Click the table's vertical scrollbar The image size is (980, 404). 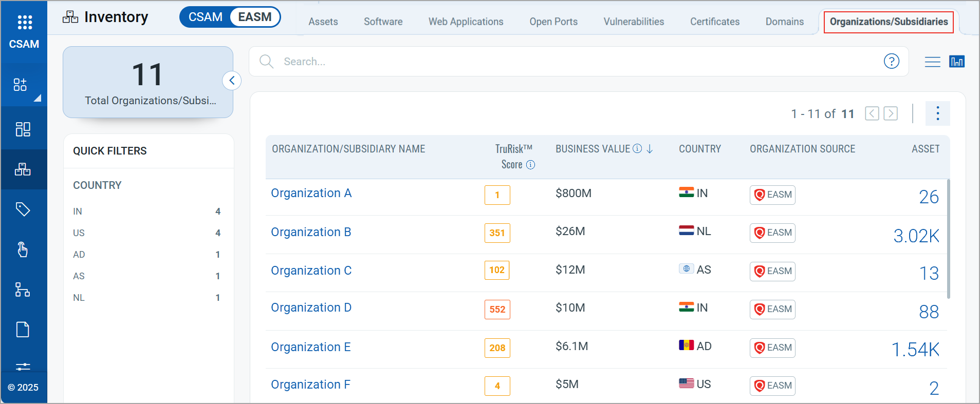[948, 239]
